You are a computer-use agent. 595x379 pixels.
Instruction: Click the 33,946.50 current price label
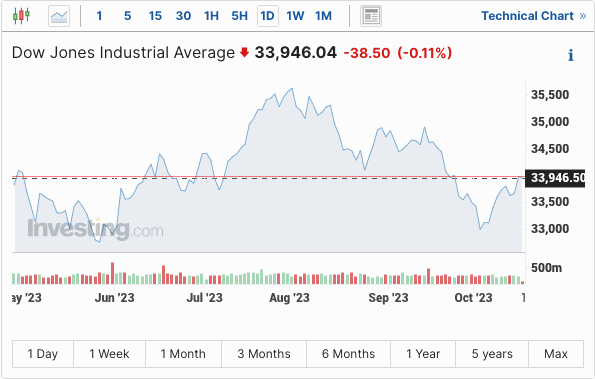pos(555,178)
